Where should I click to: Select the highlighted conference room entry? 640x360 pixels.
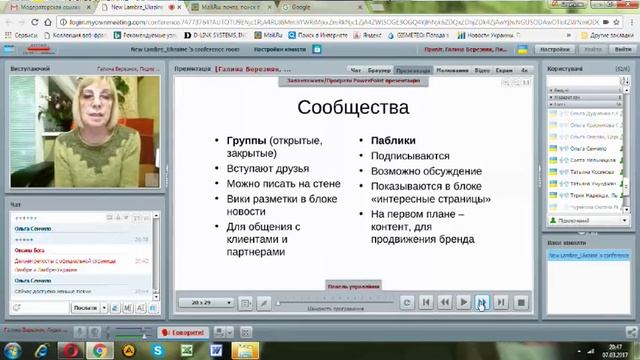[588, 255]
